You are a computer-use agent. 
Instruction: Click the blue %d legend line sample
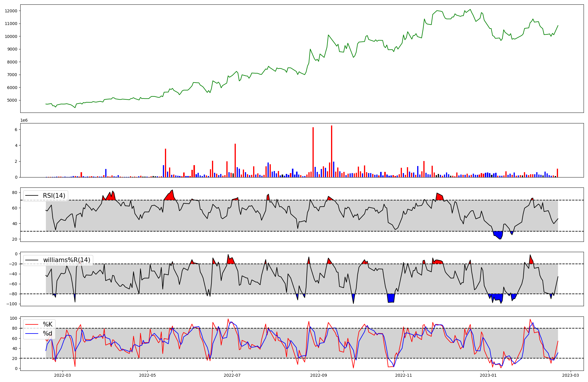32,334
